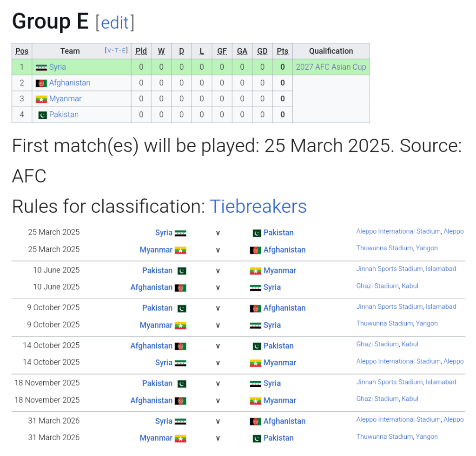Click the E (edit template) link in table header
Screen dimensions: 476x456
pos(124,51)
